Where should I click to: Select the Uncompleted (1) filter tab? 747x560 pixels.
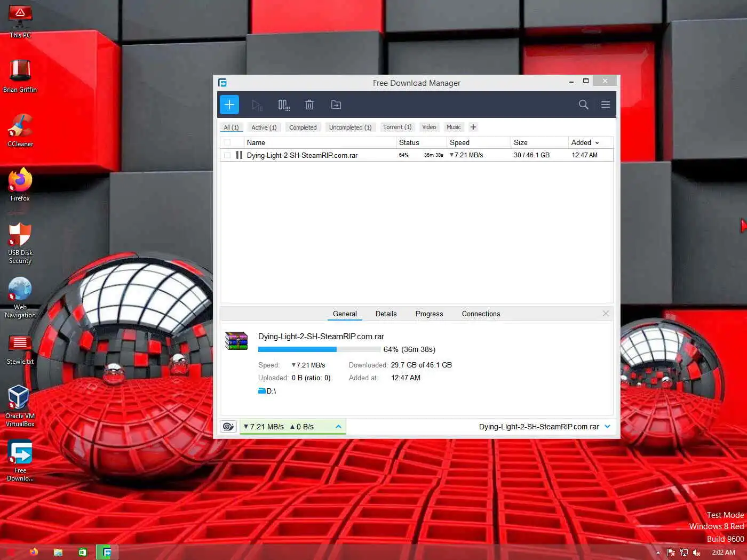pyautogui.click(x=350, y=127)
